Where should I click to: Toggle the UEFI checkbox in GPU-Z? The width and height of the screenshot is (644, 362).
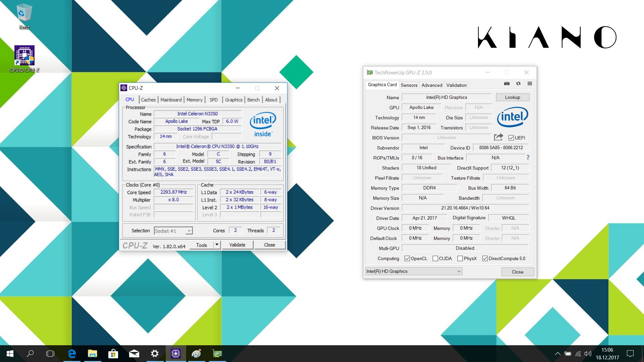tap(511, 138)
